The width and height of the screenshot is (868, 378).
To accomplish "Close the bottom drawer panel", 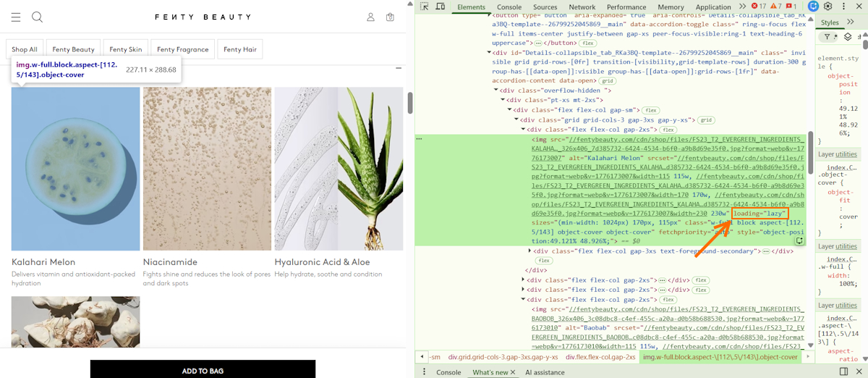I will [859, 371].
